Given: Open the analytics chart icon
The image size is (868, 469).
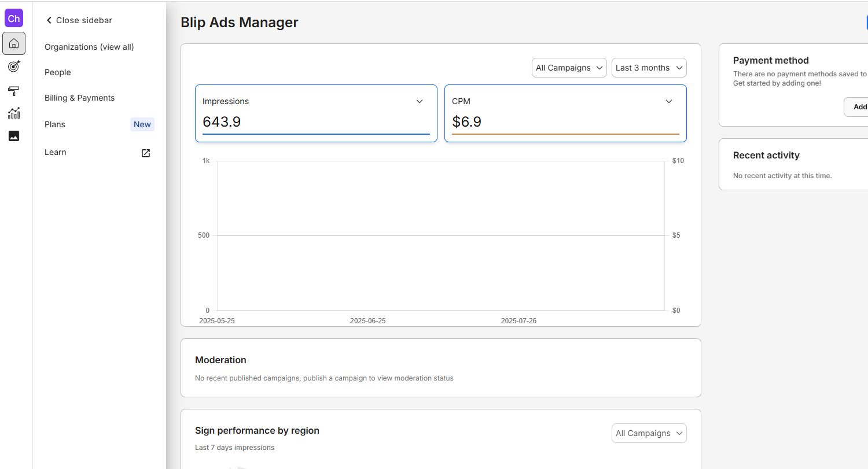Looking at the screenshot, I should coord(14,113).
